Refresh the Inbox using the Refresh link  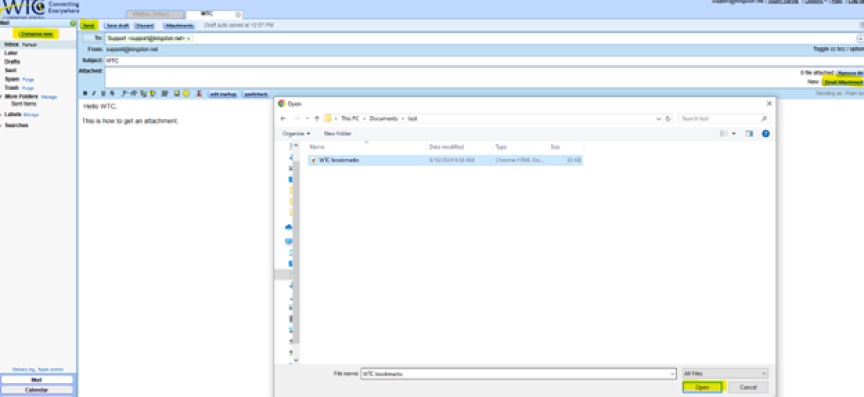(x=30, y=45)
